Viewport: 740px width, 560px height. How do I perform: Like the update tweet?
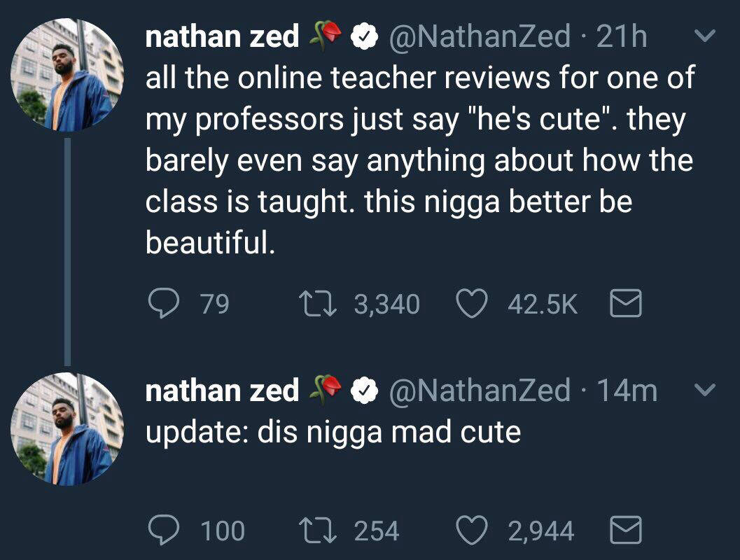tap(471, 530)
